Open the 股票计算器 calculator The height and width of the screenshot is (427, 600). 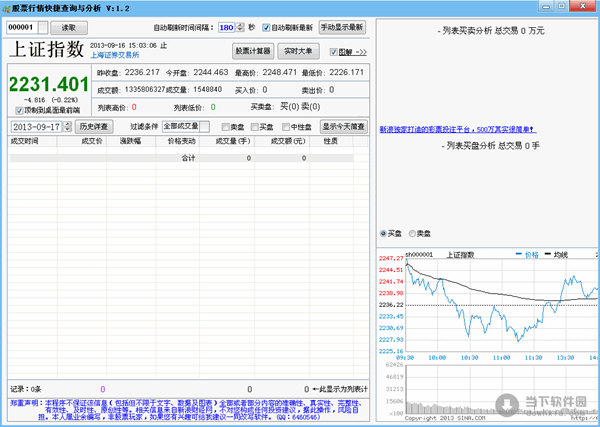pos(252,50)
